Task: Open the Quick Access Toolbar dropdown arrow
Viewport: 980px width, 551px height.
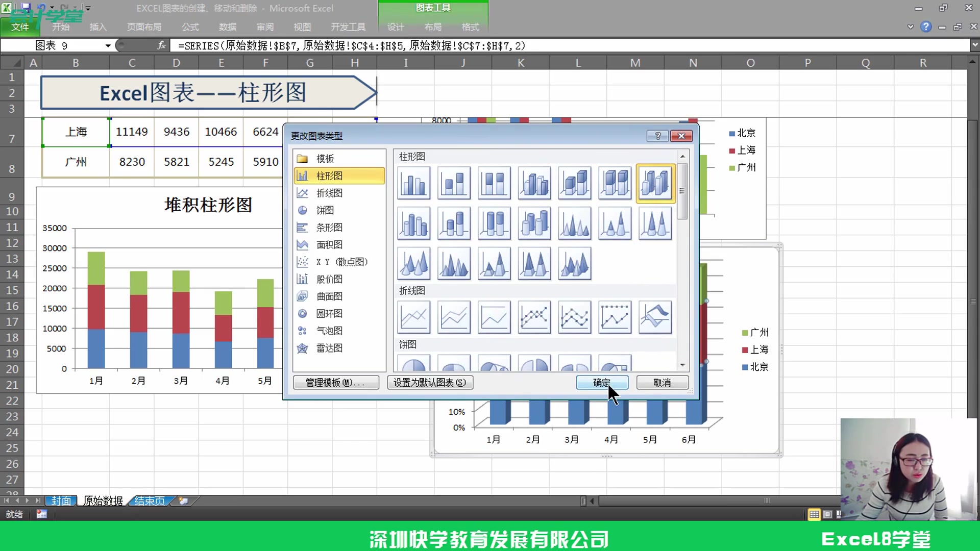Action: (x=88, y=8)
